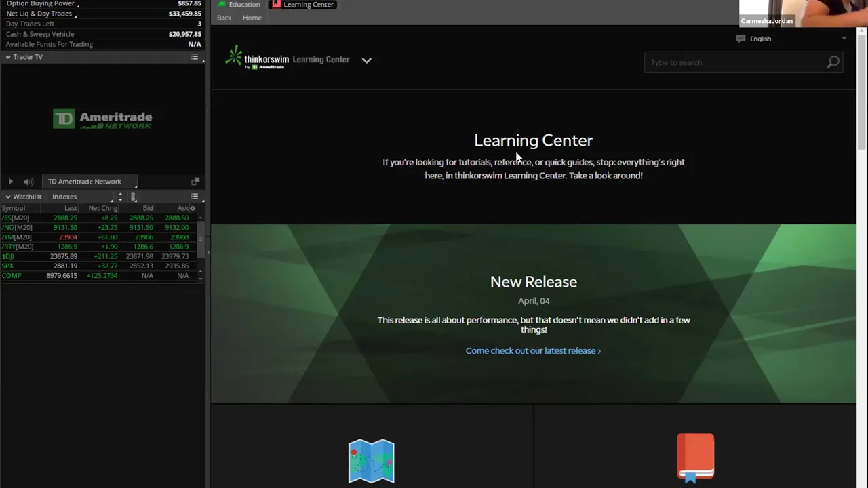Click the Option Buying Power label
Viewport: 868px width, 488px height.
coord(40,3)
